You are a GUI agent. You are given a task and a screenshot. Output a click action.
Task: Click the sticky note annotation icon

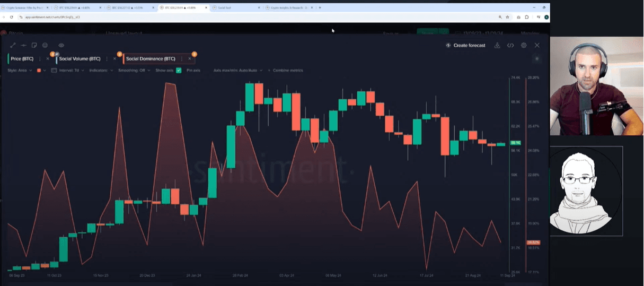(34, 46)
